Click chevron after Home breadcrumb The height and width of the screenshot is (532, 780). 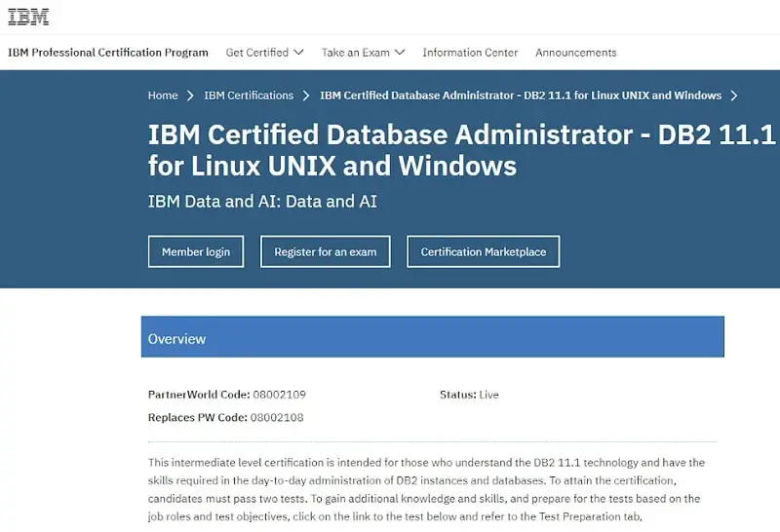click(190, 95)
